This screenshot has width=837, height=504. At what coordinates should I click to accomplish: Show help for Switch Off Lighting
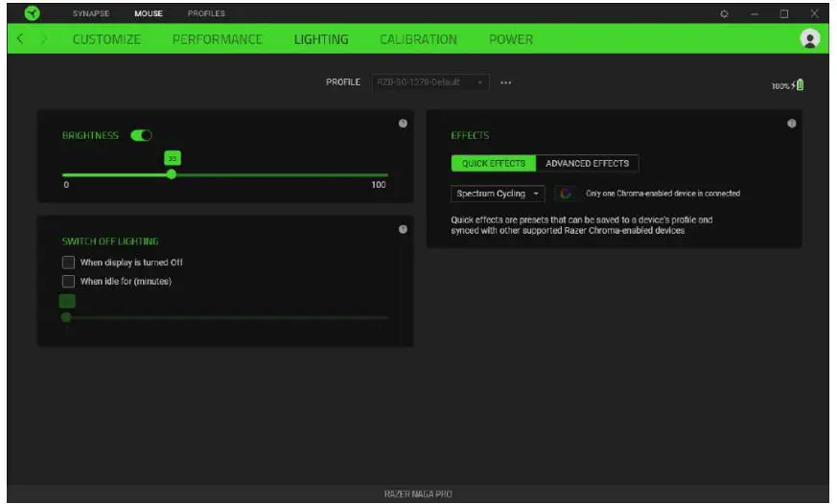click(403, 229)
